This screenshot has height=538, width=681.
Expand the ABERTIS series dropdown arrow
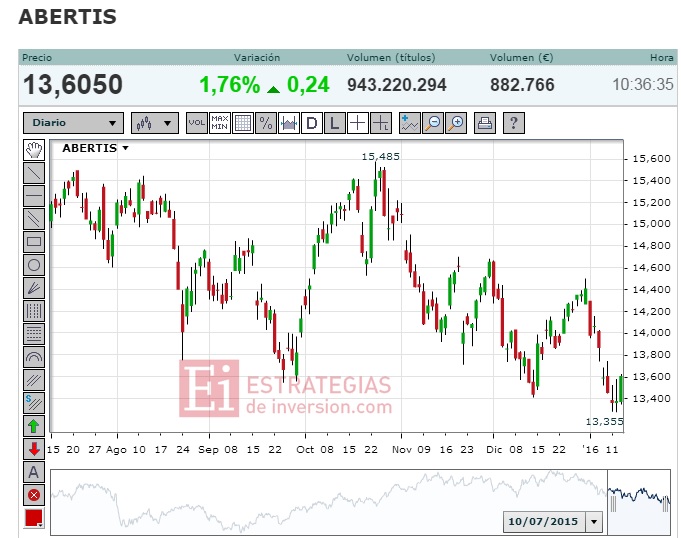126,148
